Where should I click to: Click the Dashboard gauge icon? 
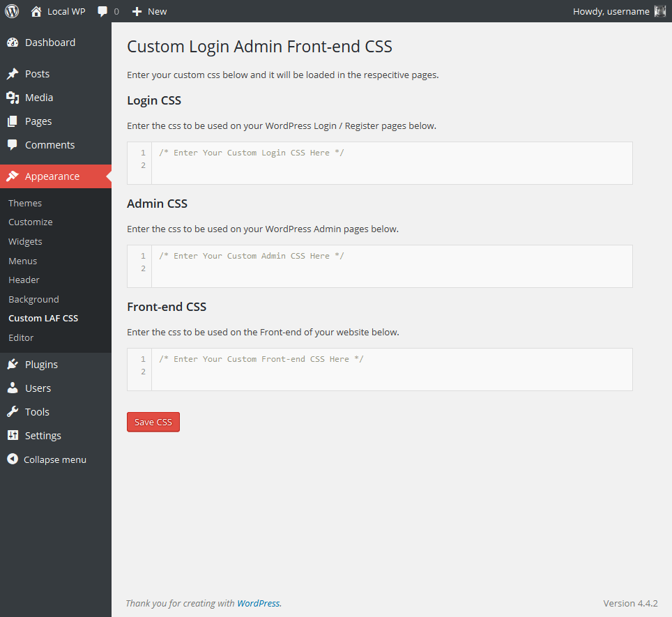13,43
